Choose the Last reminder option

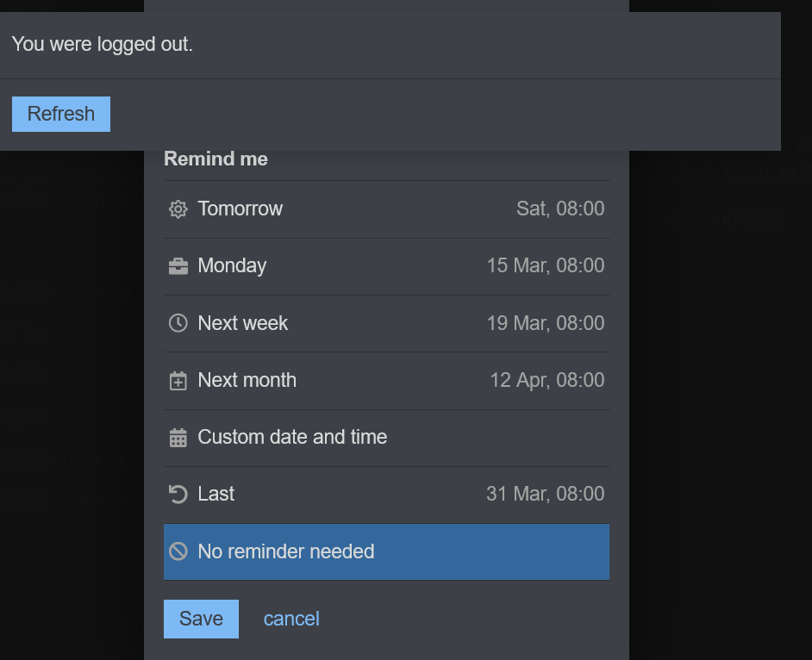[386, 495]
